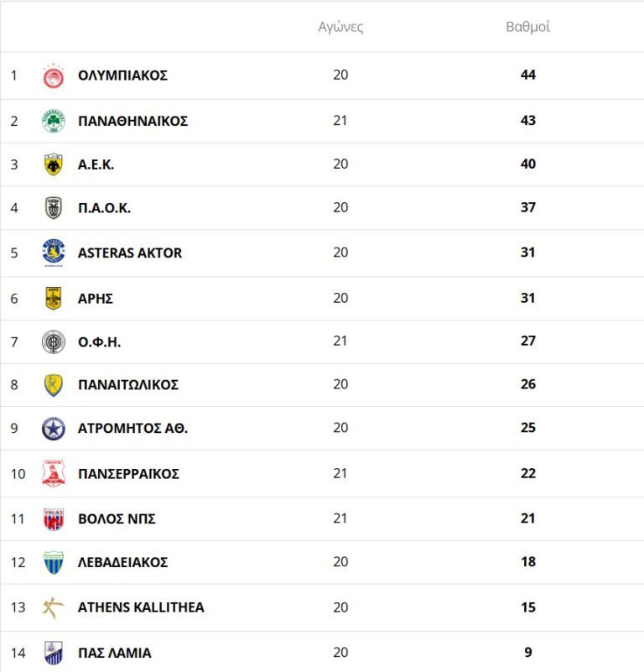The height and width of the screenshot is (672, 644).
Task: Select the A.E.K. yellow eagle crest
Action: 54,164
